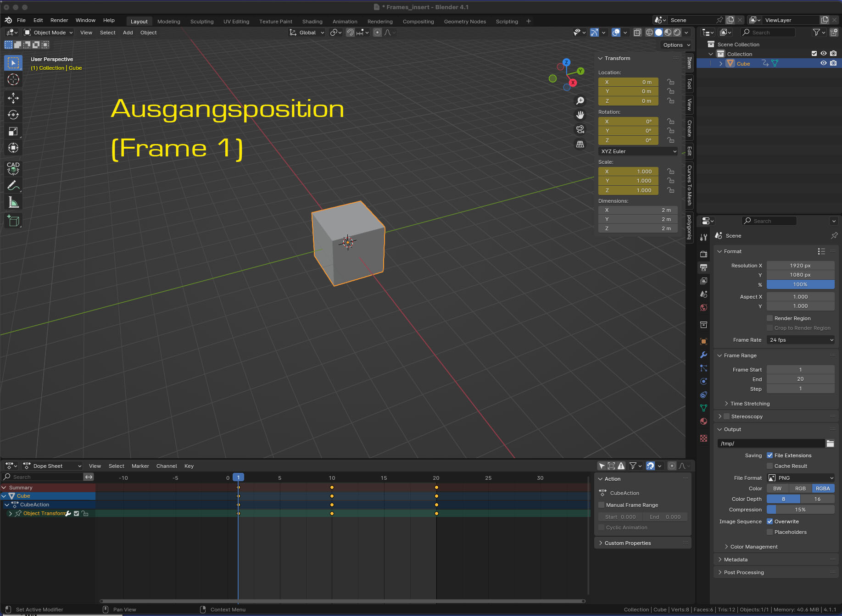The image size is (842, 616).
Task: Adjust the Resolution 100% slider
Action: click(x=801, y=284)
